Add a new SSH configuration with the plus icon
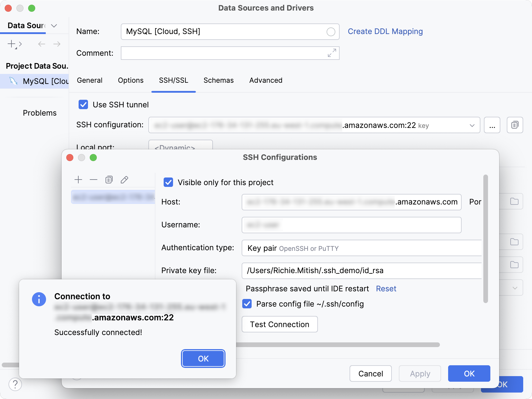The width and height of the screenshot is (532, 399). coord(78,180)
